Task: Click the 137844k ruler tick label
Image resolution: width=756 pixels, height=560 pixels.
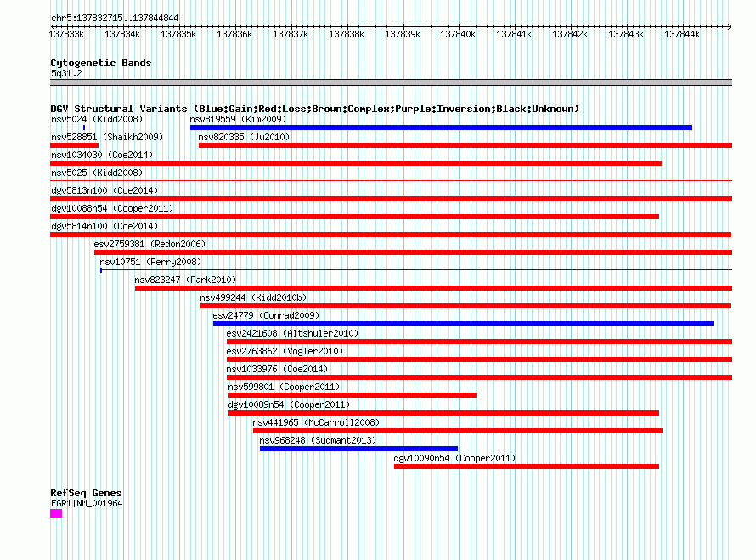Action: 682,34
